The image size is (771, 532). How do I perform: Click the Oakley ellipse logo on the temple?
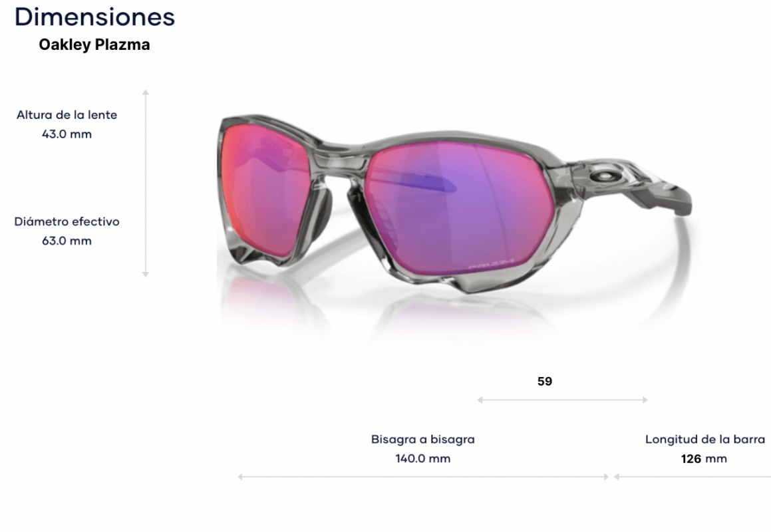(x=604, y=176)
